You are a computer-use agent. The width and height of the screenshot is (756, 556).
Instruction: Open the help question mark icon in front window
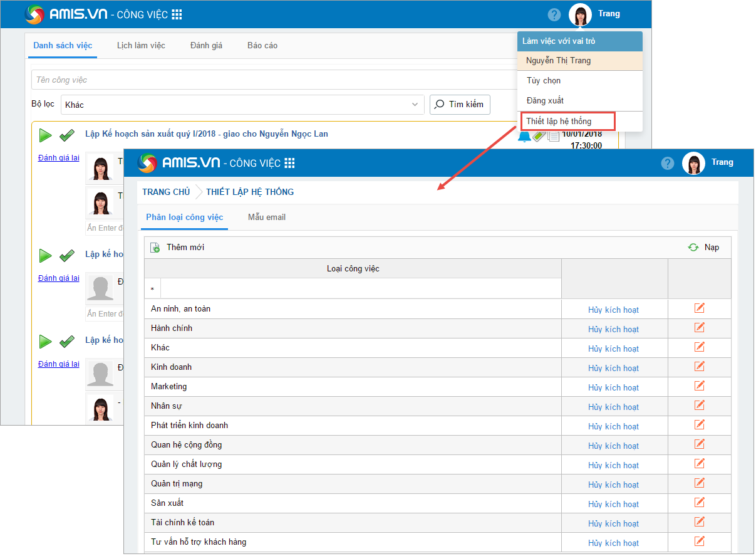click(x=668, y=163)
